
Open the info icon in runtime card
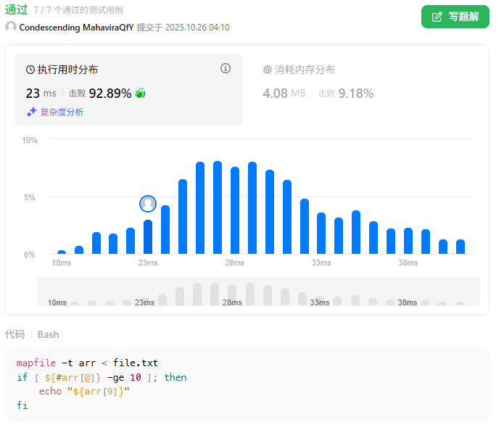coord(226,68)
